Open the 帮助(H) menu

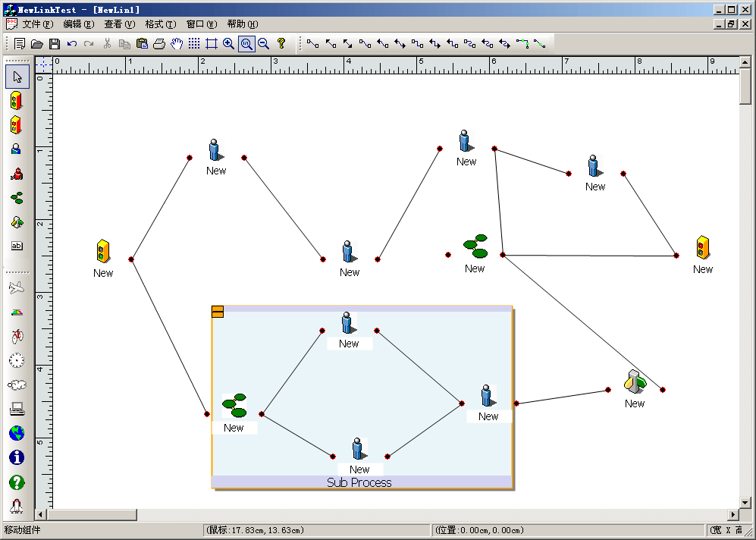pos(242,24)
